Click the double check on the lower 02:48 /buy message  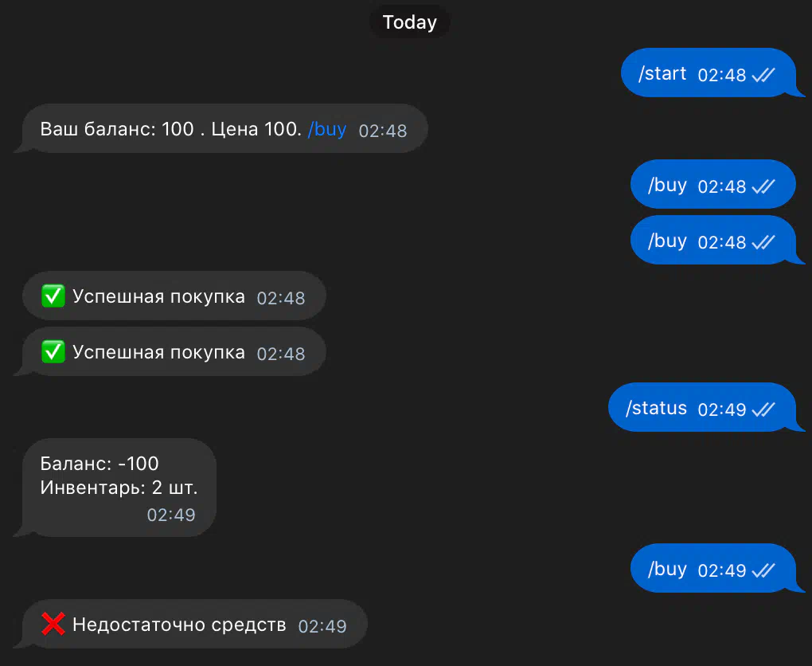point(763,242)
